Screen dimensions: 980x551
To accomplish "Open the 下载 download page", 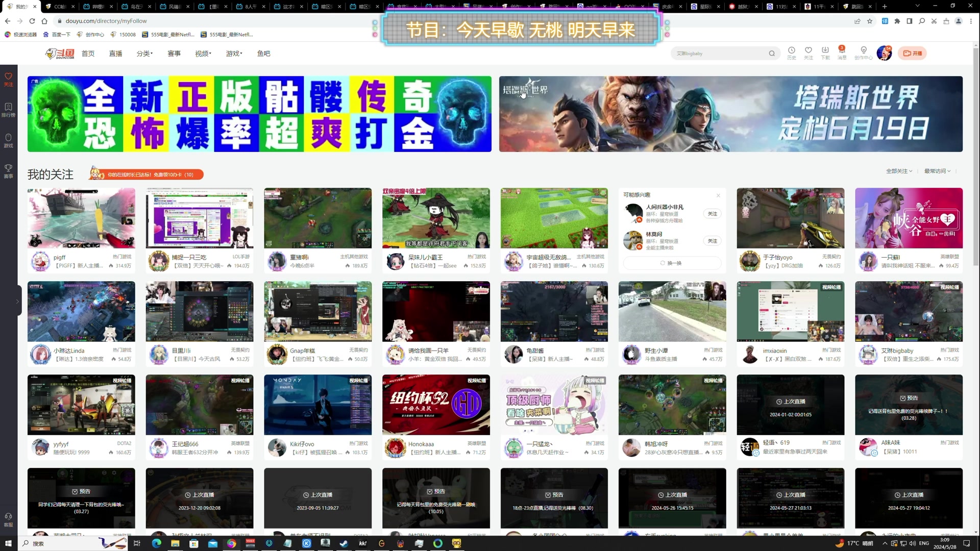I will tap(825, 53).
